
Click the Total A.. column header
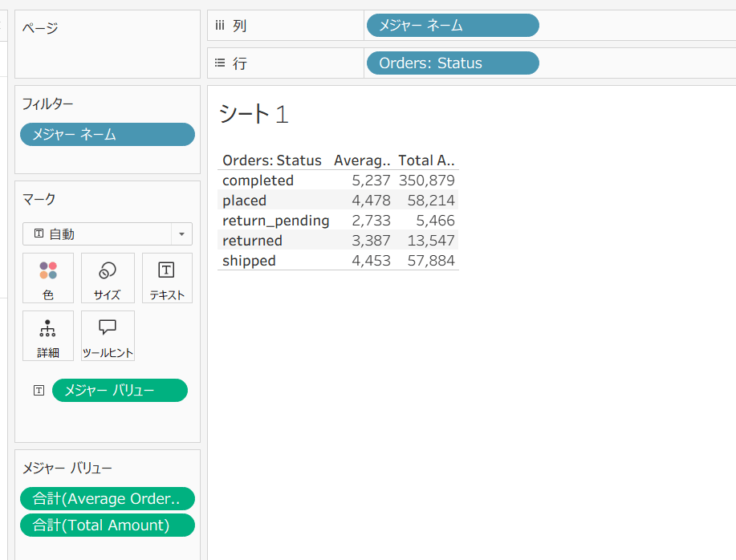coord(426,160)
